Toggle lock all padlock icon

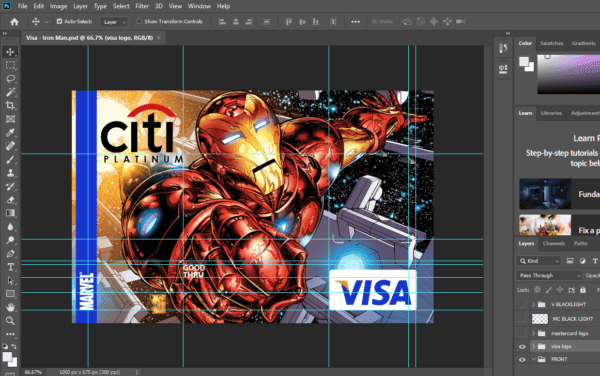pyautogui.click(x=582, y=290)
